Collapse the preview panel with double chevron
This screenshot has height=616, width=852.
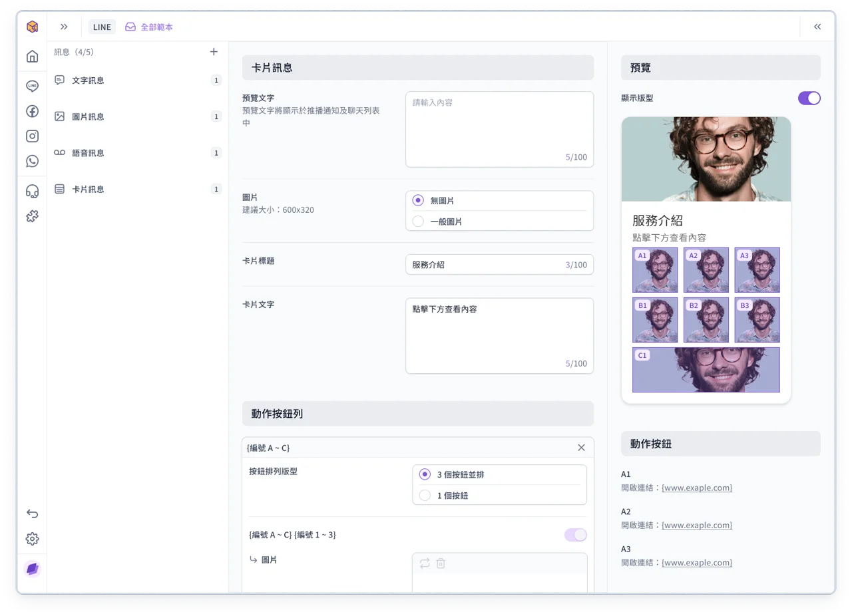pos(817,27)
